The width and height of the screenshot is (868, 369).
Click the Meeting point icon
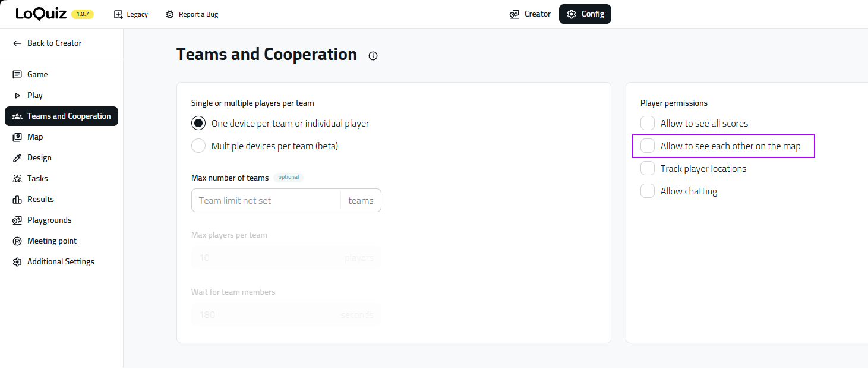coord(17,241)
